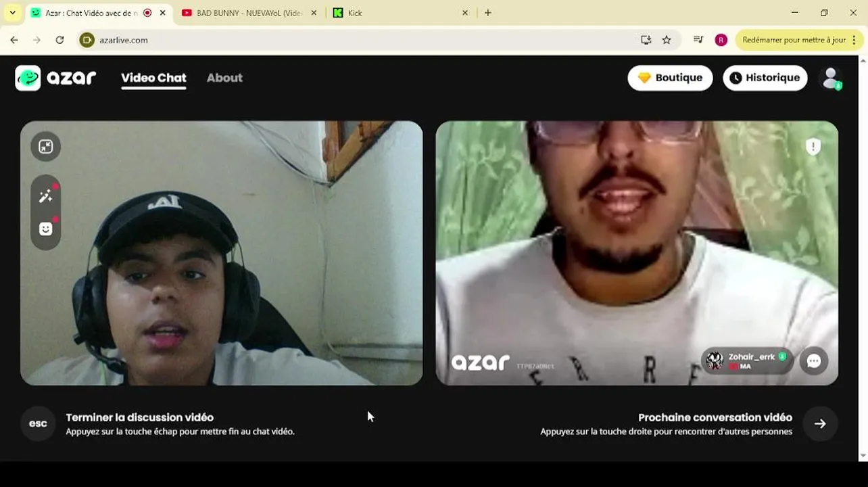Open a new browser tab
Screen dimensions: 868x487
pos(487,13)
